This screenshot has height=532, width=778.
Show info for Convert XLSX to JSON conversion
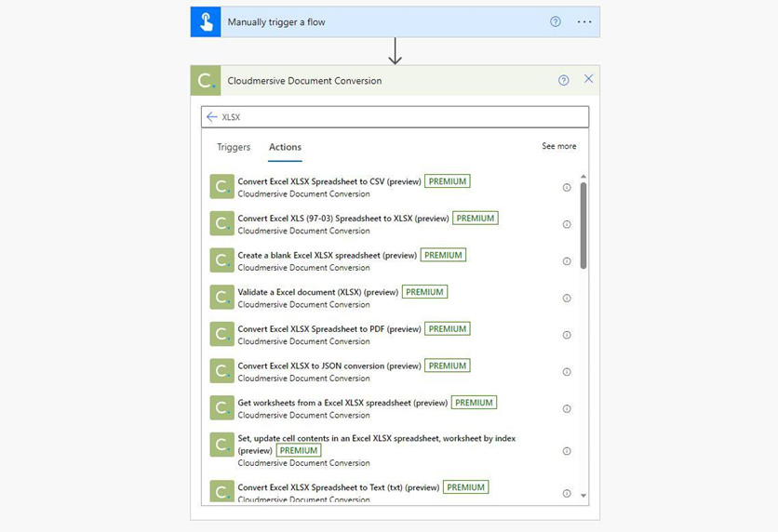tap(567, 372)
